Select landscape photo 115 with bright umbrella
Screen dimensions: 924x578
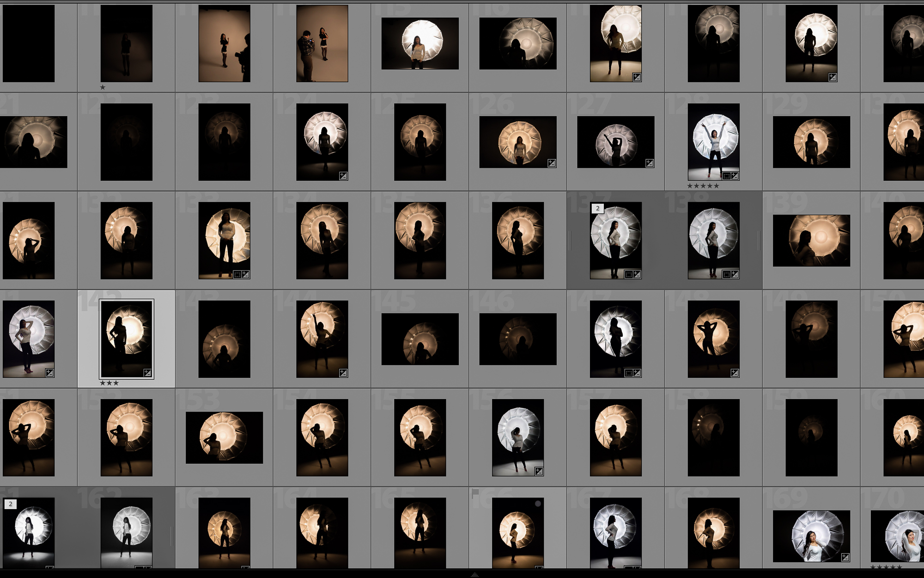(420, 43)
